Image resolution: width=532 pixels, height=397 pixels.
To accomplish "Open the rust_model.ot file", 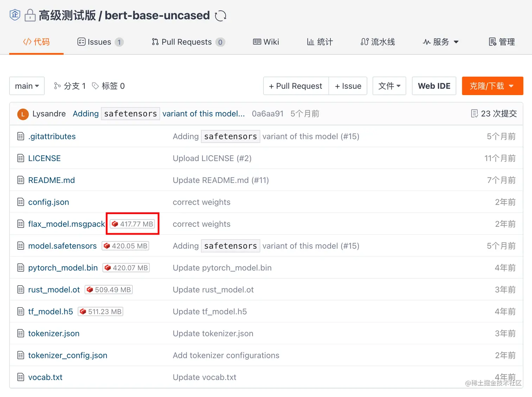I will click(54, 290).
